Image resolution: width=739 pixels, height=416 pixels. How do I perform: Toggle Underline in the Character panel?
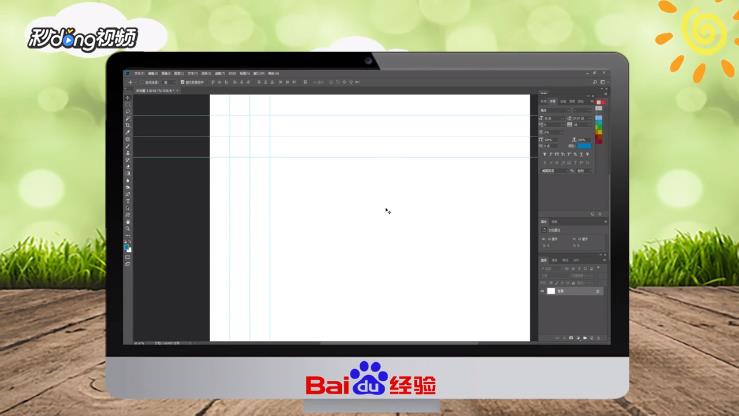581,155
